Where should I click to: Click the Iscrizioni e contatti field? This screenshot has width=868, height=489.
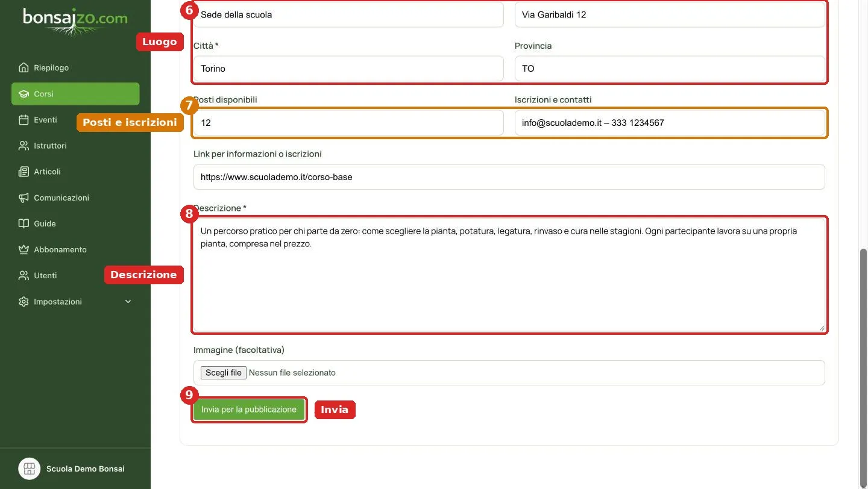pyautogui.click(x=670, y=123)
